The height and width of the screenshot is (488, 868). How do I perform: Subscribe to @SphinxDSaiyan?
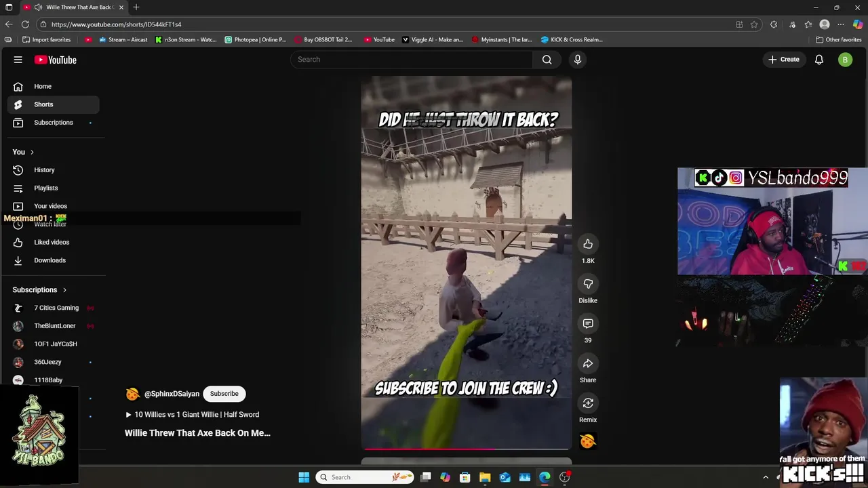[x=224, y=394]
